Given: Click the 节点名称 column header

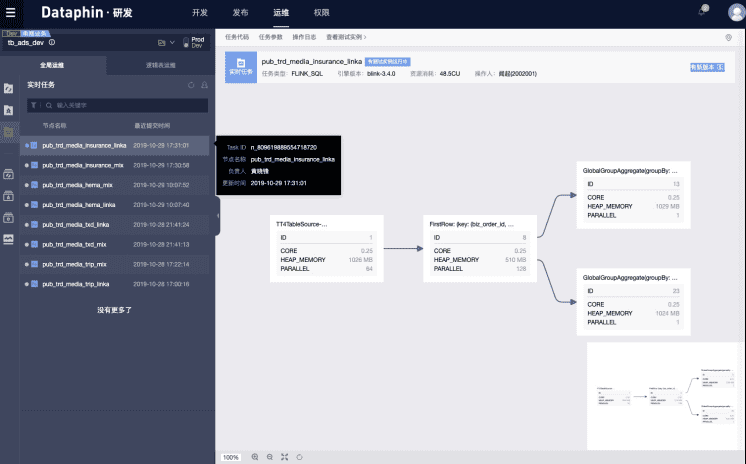Looking at the screenshot, I should coord(55,126).
